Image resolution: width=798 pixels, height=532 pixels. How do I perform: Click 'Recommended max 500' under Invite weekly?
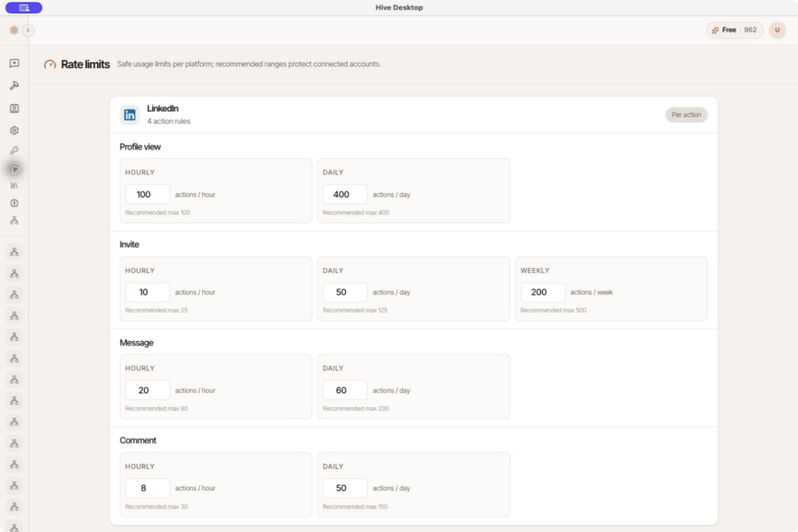pyautogui.click(x=553, y=310)
